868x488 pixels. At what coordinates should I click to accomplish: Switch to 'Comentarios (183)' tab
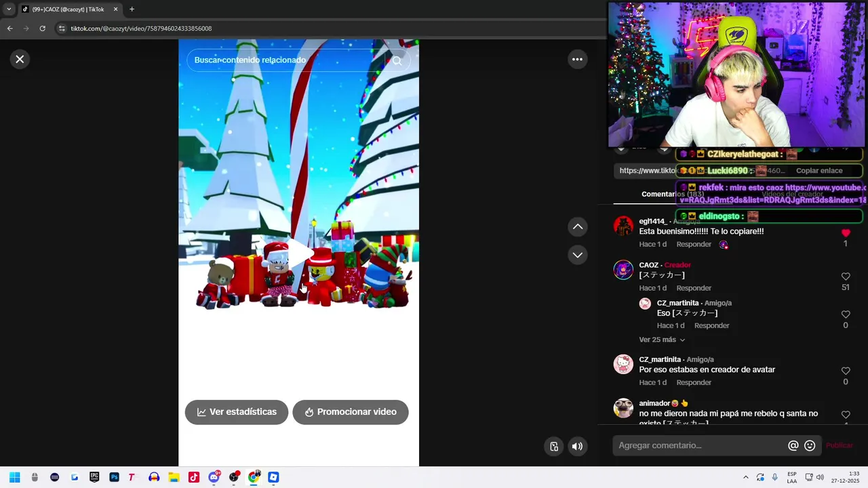(673, 194)
